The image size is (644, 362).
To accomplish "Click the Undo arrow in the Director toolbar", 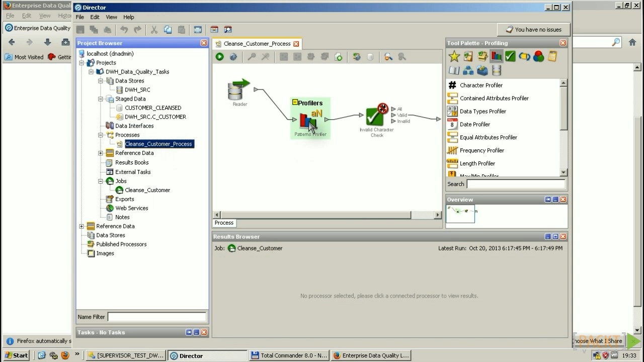I will tap(124, 30).
